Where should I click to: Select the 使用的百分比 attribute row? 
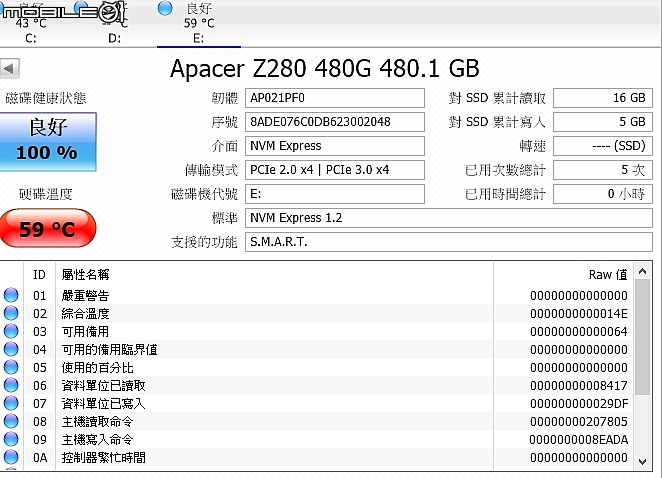coord(316,367)
